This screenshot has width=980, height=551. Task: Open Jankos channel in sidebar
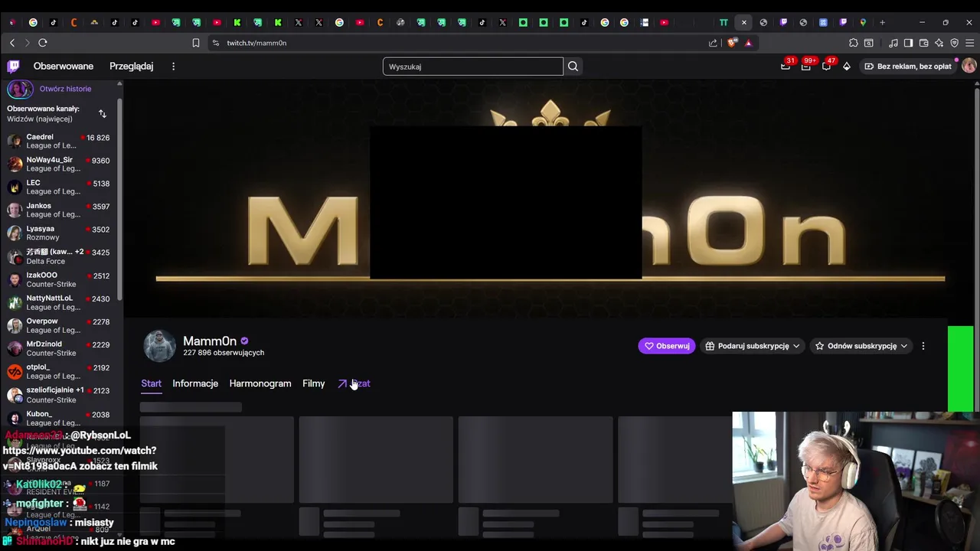[59, 210]
